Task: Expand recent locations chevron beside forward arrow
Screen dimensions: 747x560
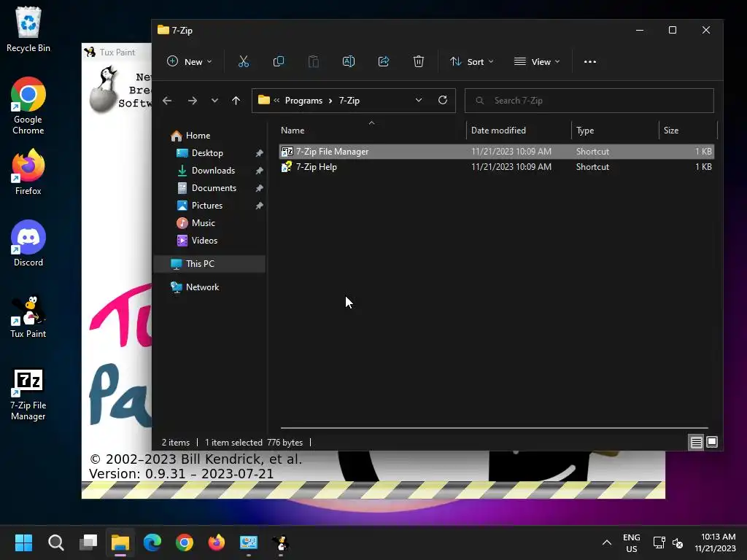Action: (214, 101)
